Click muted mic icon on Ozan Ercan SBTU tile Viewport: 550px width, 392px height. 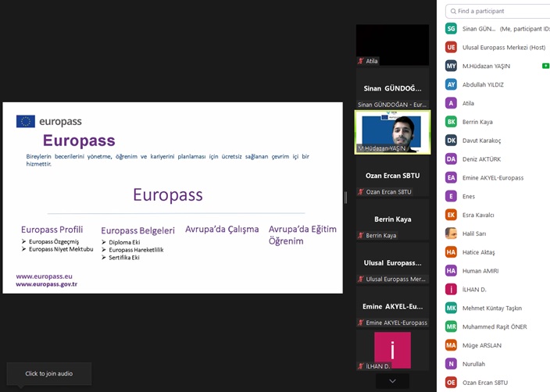361,191
